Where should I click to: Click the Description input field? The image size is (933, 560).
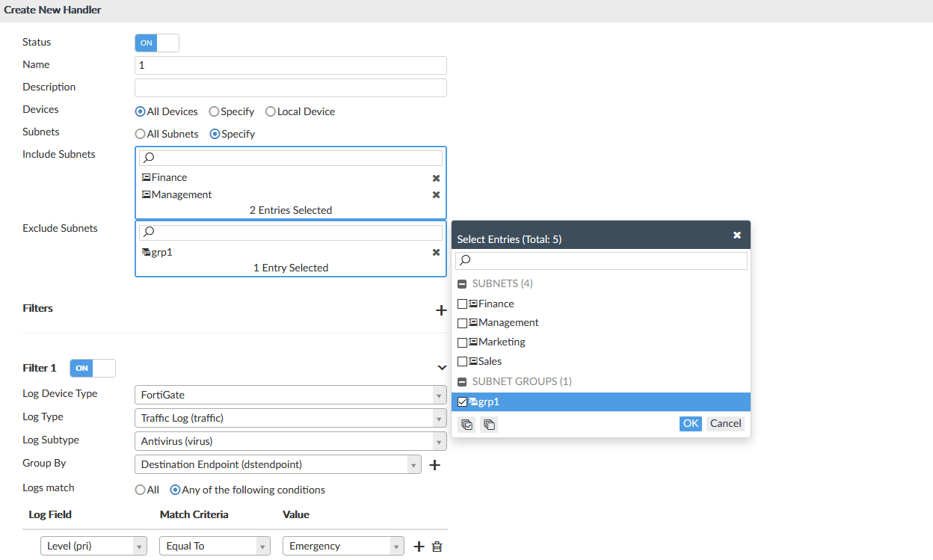point(290,88)
